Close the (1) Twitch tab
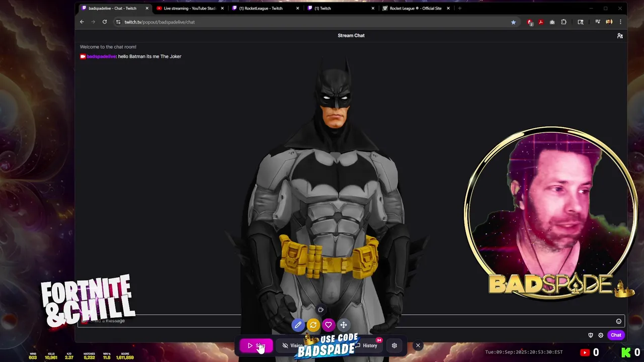Viewport: 644px width, 362px height. [373, 9]
